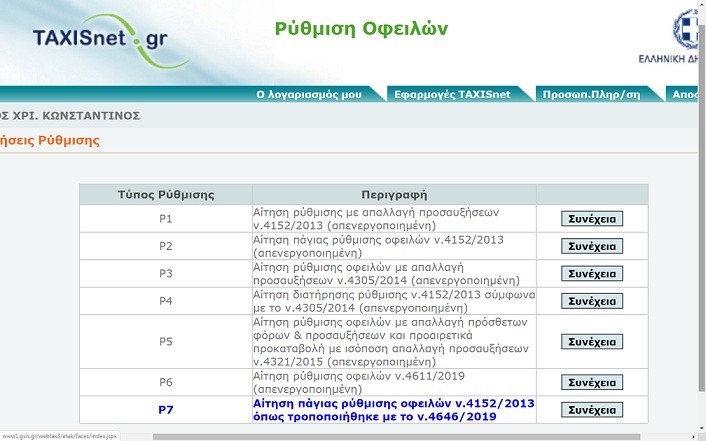Screen dimensions: 706x441
Task: Click the bold blue P7 label
Action: click(165, 410)
